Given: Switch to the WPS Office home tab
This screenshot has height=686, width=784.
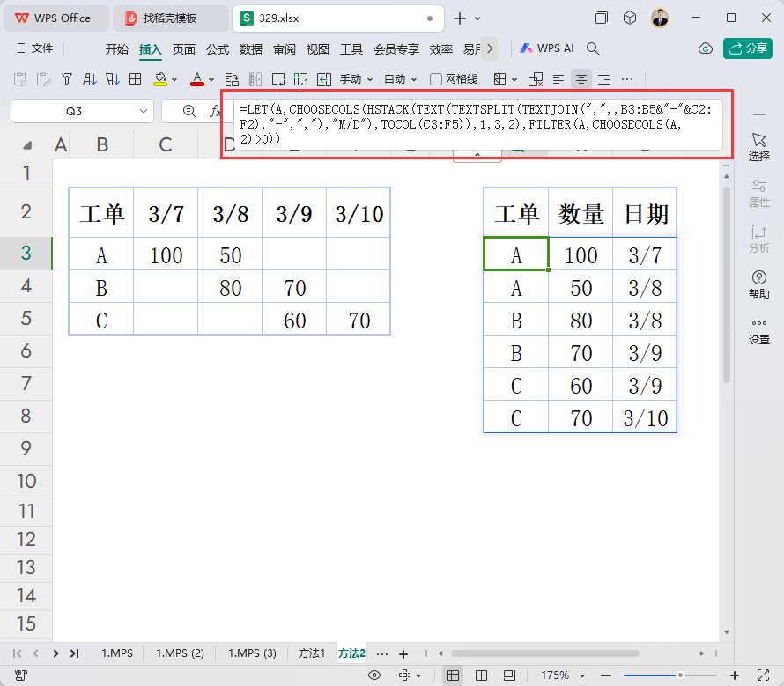Looking at the screenshot, I should [x=56, y=18].
